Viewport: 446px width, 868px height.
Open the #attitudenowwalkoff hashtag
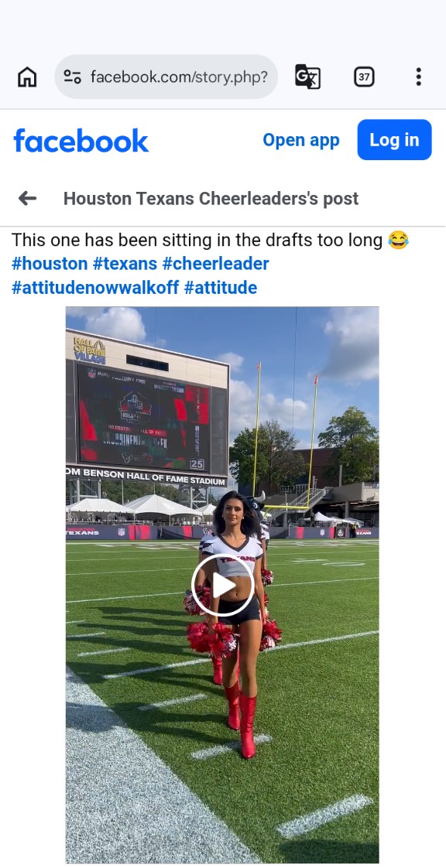click(95, 288)
